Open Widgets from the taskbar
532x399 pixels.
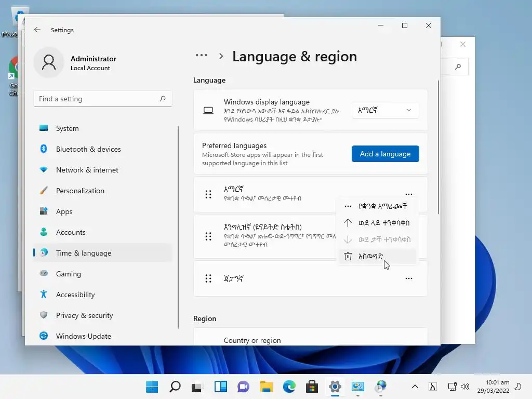[x=220, y=387]
